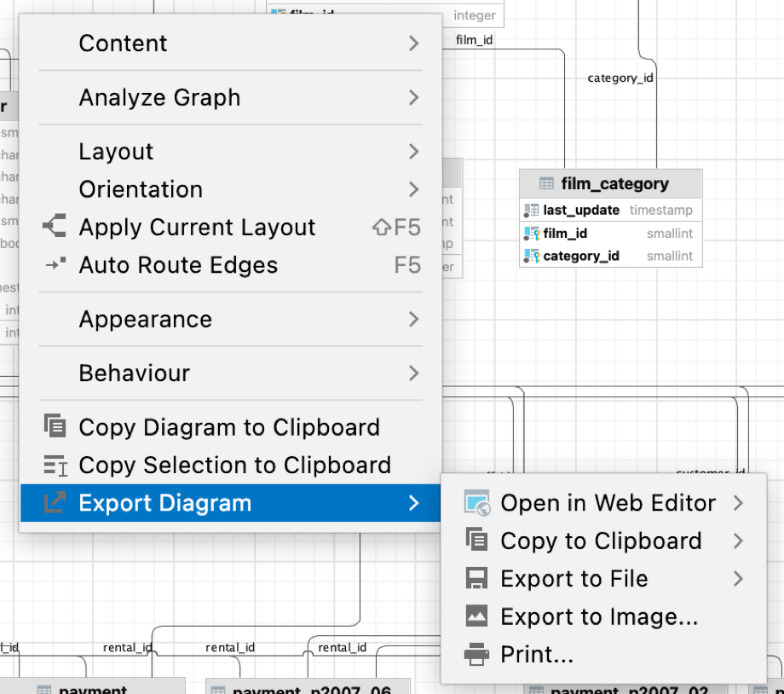This screenshot has width=784, height=694.
Task: Expand the Export to File submenu chevron
Action: click(740, 578)
